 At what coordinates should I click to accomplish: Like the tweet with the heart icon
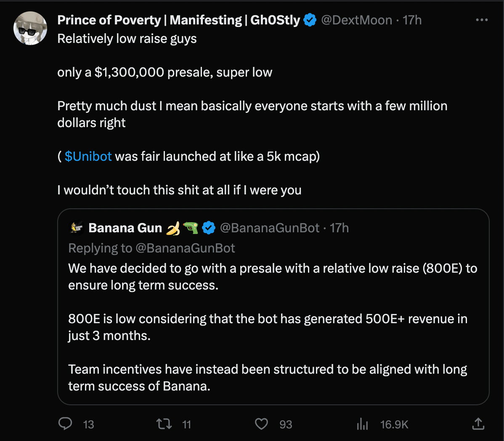(261, 424)
